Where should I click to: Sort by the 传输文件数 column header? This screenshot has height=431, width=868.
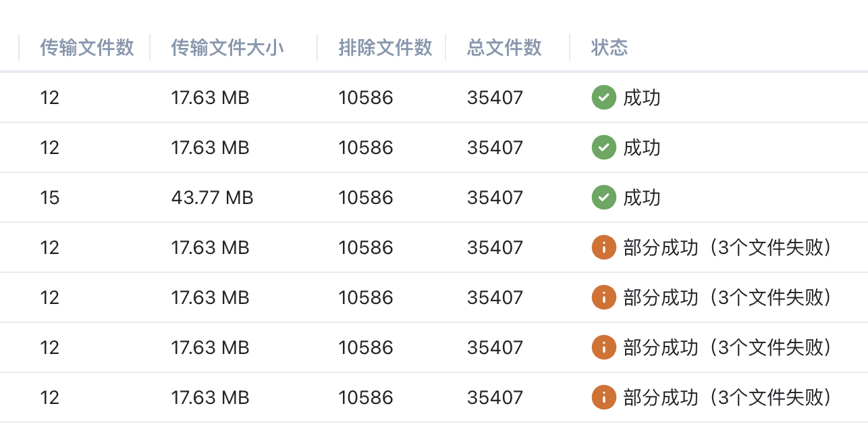tap(87, 47)
